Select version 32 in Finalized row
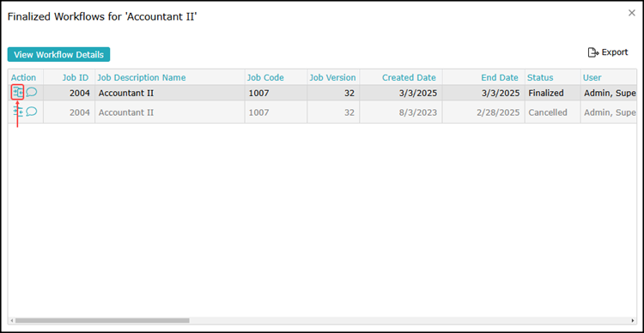The height and width of the screenshot is (333, 644). 333,93
